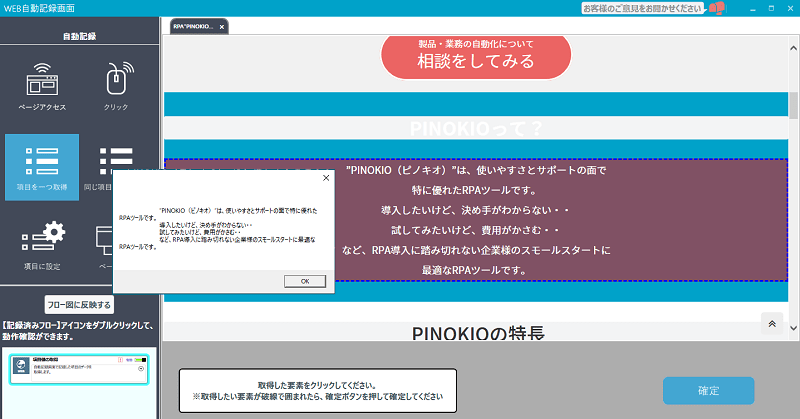Click the 自動記録 panel header
The height and width of the screenshot is (419, 800).
tap(80, 36)
